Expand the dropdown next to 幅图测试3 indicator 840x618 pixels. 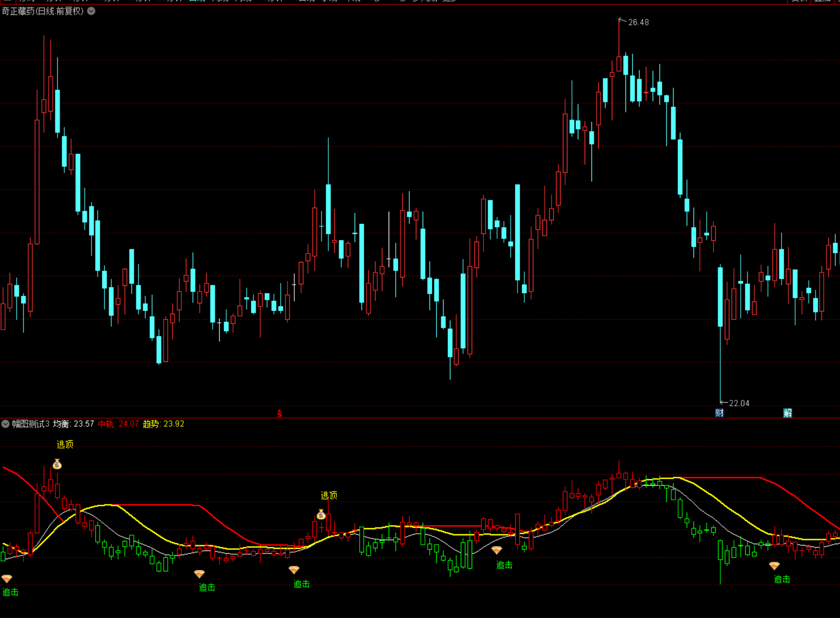pos(5,424)
